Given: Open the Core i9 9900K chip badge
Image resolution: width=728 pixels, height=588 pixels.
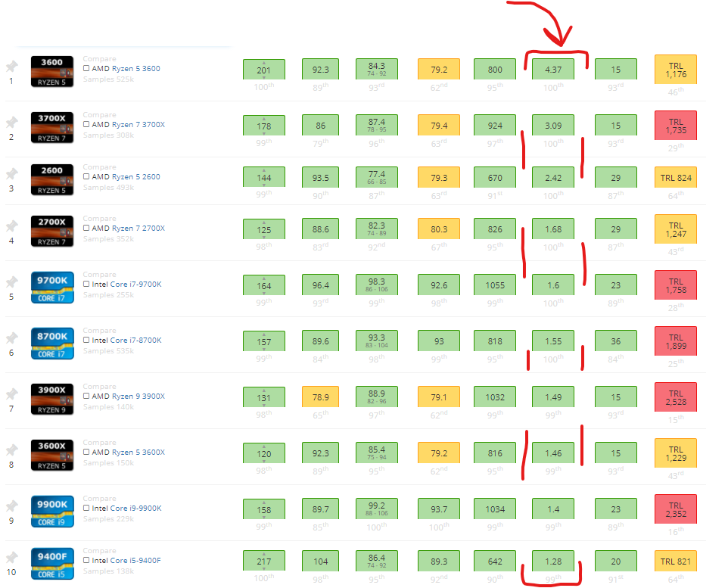Looking at the screenshot, I should pos(52,512).
